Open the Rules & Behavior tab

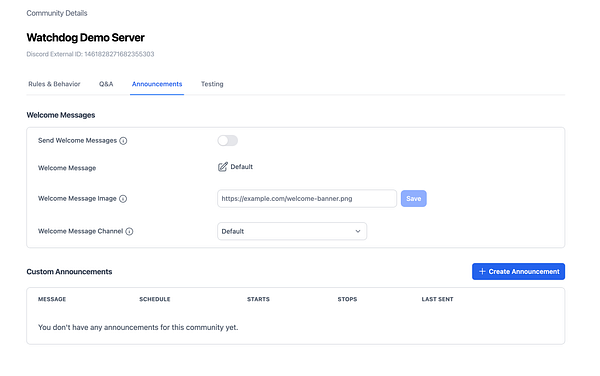point(54,84)
